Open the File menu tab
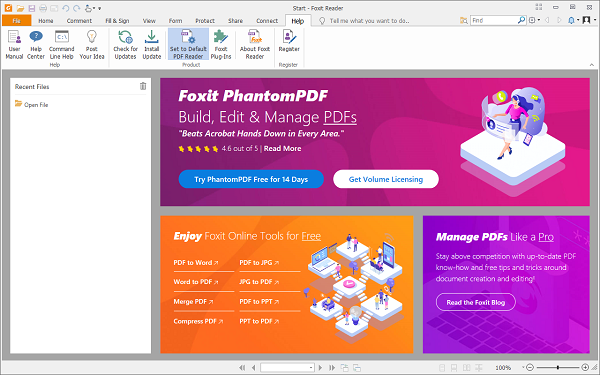The width and height of the screenshot is (600, 375). pos(16,21)
